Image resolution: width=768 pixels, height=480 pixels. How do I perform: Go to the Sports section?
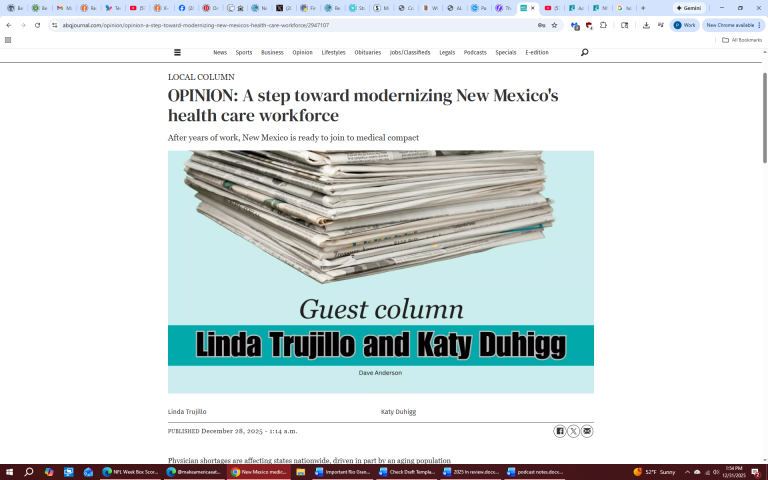[x=244, y=52]
